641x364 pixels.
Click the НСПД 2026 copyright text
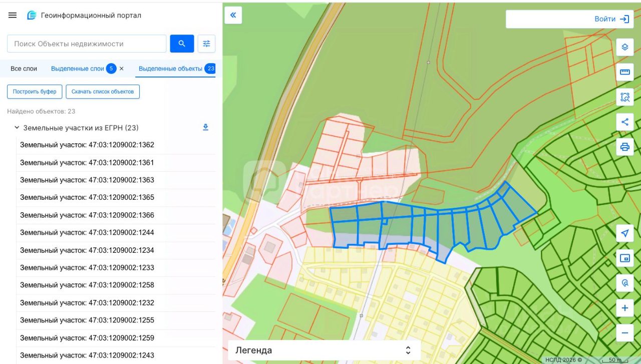(564, 360)
